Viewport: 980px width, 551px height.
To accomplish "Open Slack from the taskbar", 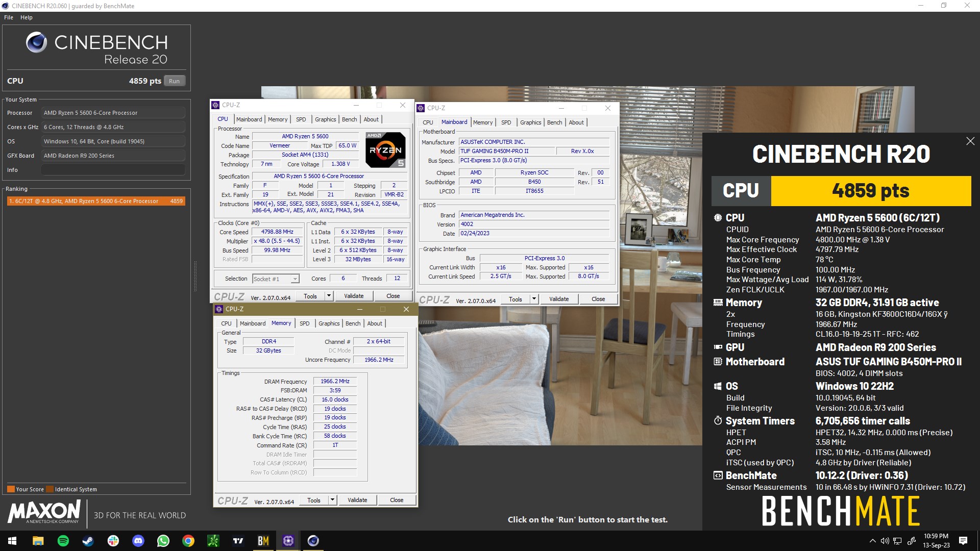I will [113, 541].
